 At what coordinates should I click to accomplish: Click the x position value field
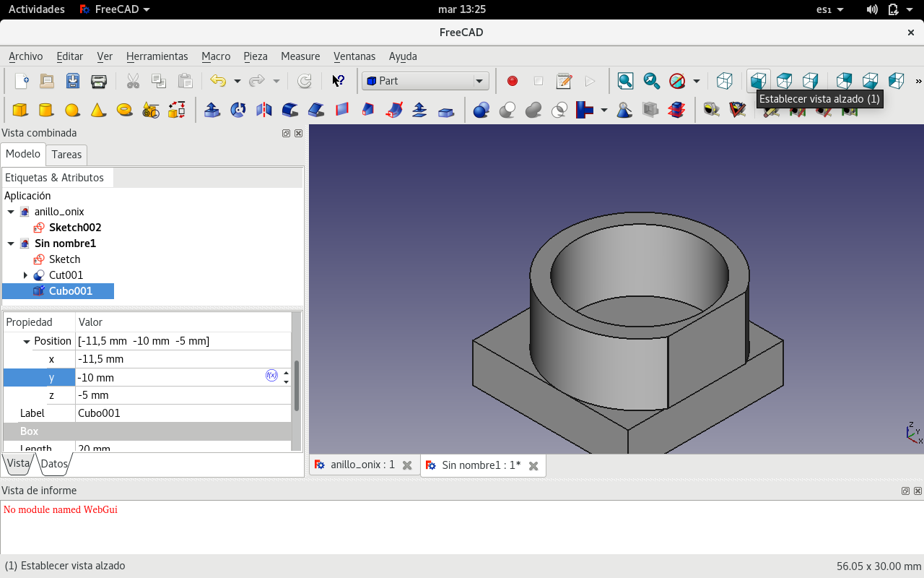[180, 359]
